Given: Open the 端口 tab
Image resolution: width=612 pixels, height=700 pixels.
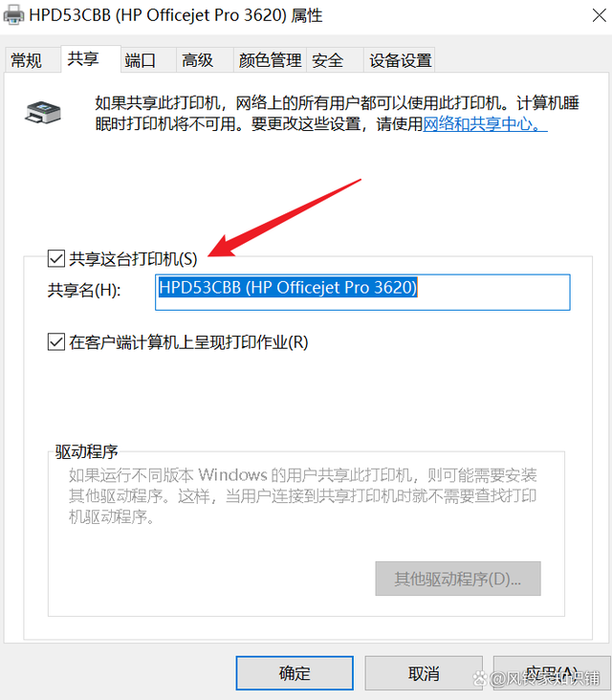Looking at the screenshot, I should coord(141,60).
